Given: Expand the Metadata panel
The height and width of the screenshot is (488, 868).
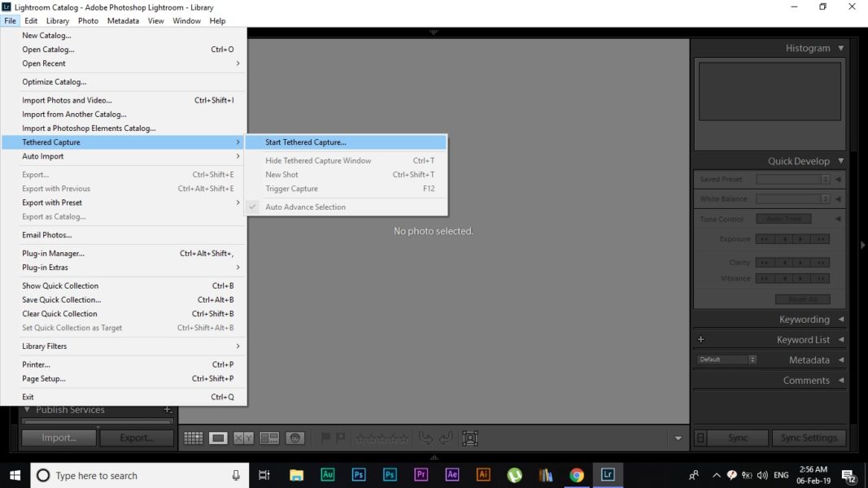Looking at the screenshot, I should (x=841, y=359).
